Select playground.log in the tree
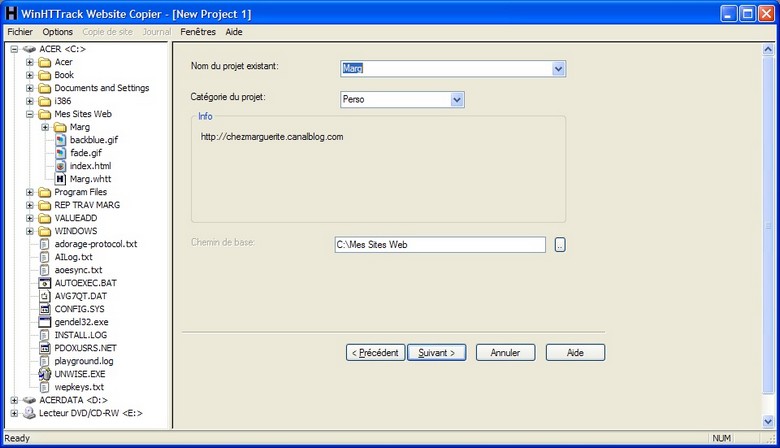 pyautogui.click(x=84, y=361)
